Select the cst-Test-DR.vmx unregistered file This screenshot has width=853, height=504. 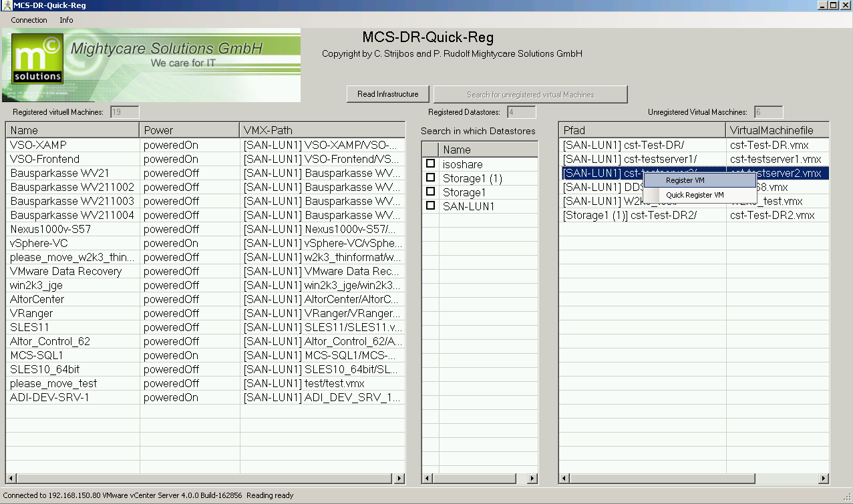click(x=778, y=145)
